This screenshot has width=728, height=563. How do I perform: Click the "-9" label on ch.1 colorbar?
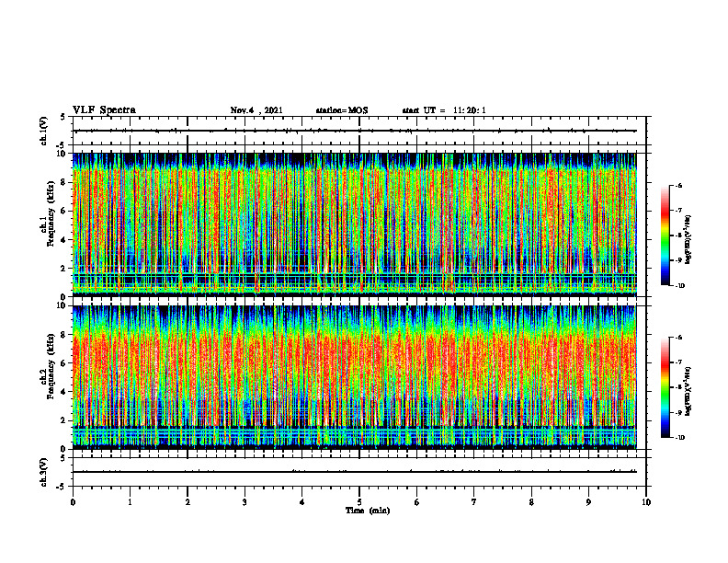(x=679, y=260)
